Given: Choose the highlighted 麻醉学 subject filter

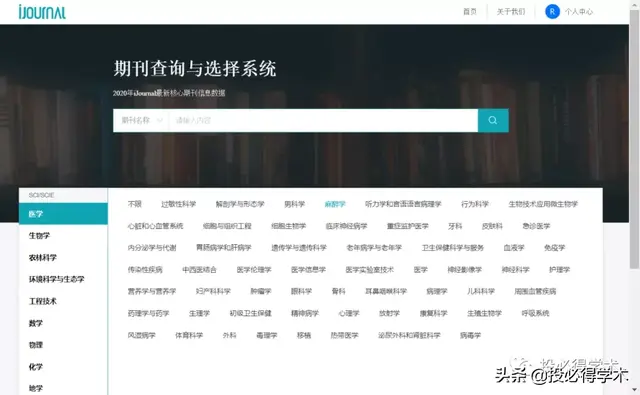Looking at the screenshot, I should pyautogui.click(x=335, y=204).
